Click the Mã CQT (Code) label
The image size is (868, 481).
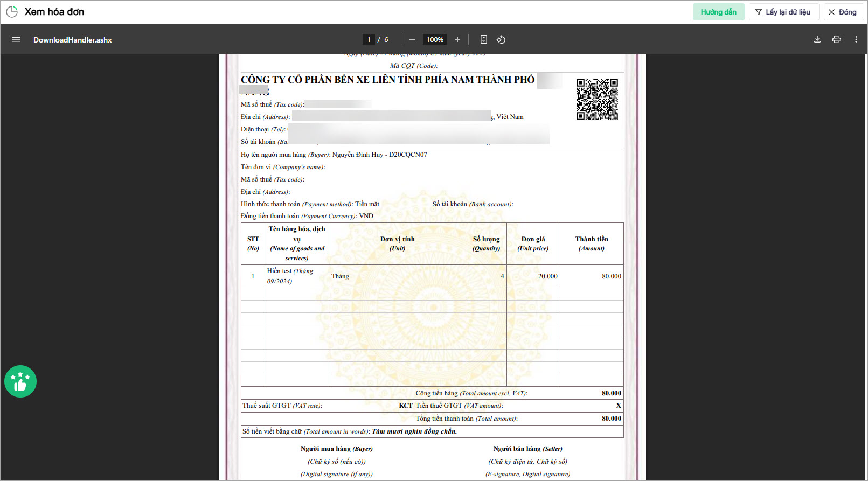pos(414,66)
